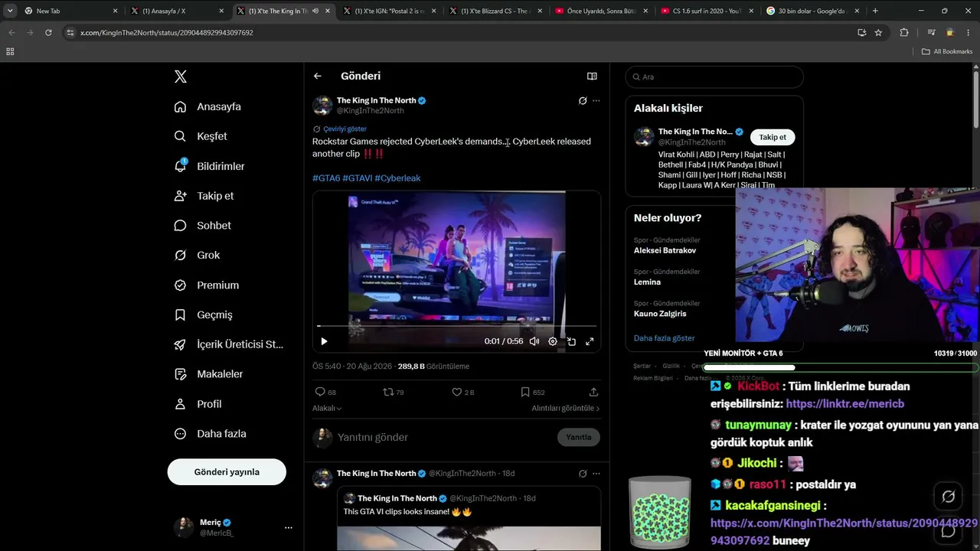Image resolution: width=980 pixels, height=551 pixels.
Task: Open Bildirimler notifications
Action: tap(209, 166)
